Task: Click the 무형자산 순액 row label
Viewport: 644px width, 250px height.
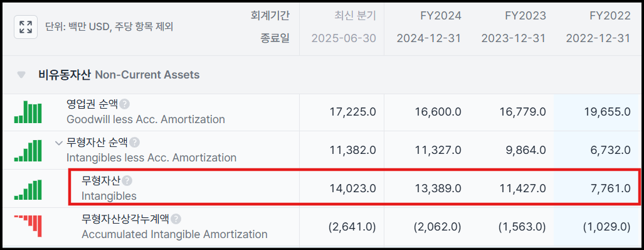Action: [x=97, y=142]
